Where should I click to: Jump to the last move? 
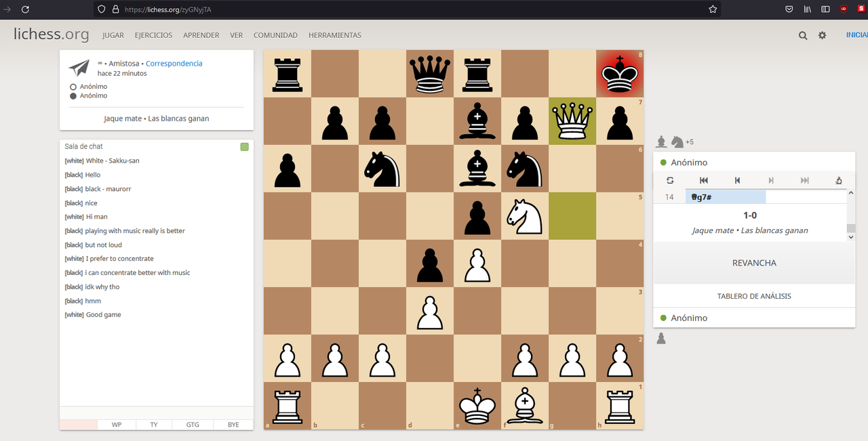(805, 180)
